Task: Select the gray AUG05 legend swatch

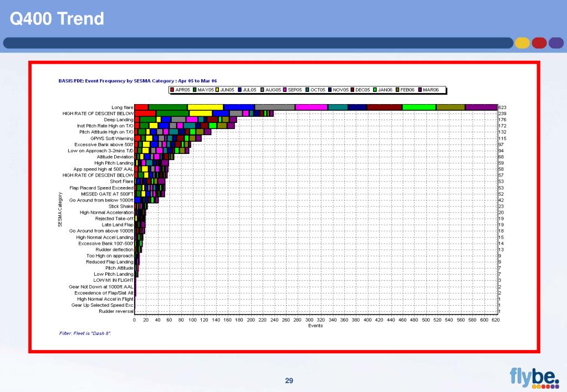Action: tap(263, 90)
